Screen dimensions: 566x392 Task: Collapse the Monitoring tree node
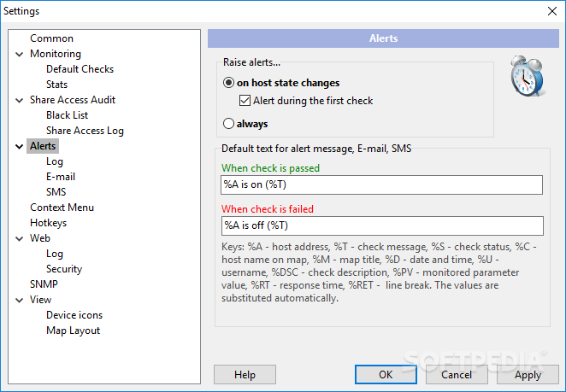tap(20, 54)
